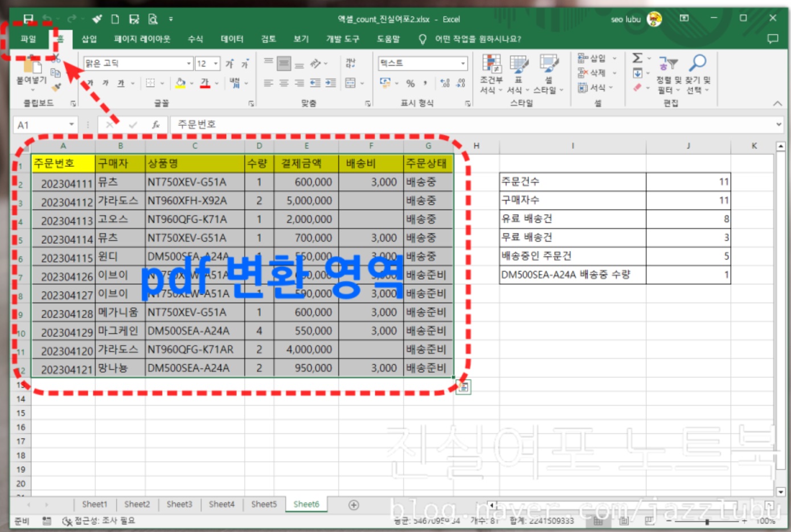Open 찾기 및 선택 find and select
The height and width of the screenshot is (532, 791).
tap(698, 75)
